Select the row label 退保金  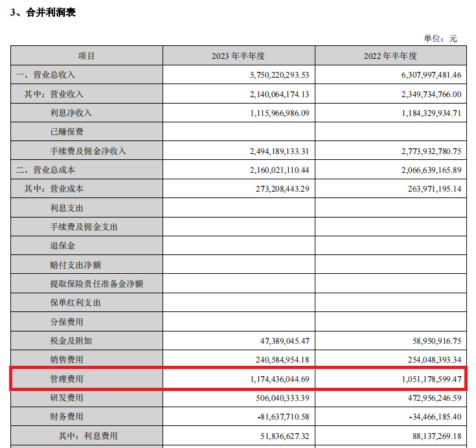click(x=63, y=245)
